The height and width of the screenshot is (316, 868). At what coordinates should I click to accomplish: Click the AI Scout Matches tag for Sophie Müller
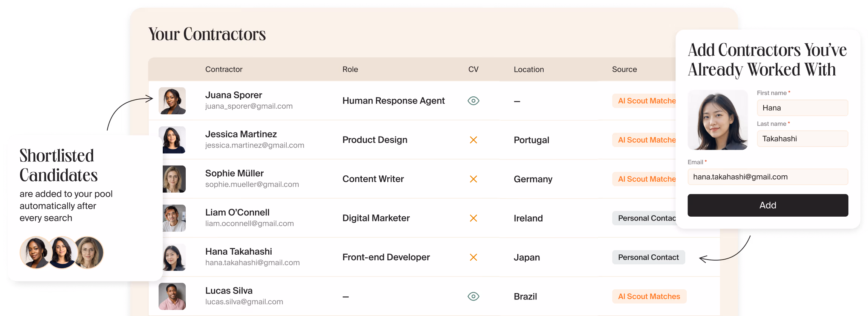tap(644, 179)
